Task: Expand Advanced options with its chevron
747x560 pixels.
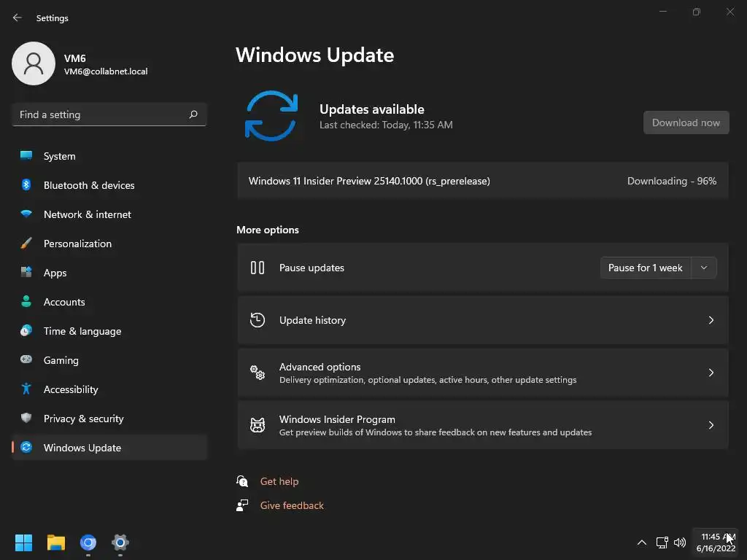Action: (711, 373)
